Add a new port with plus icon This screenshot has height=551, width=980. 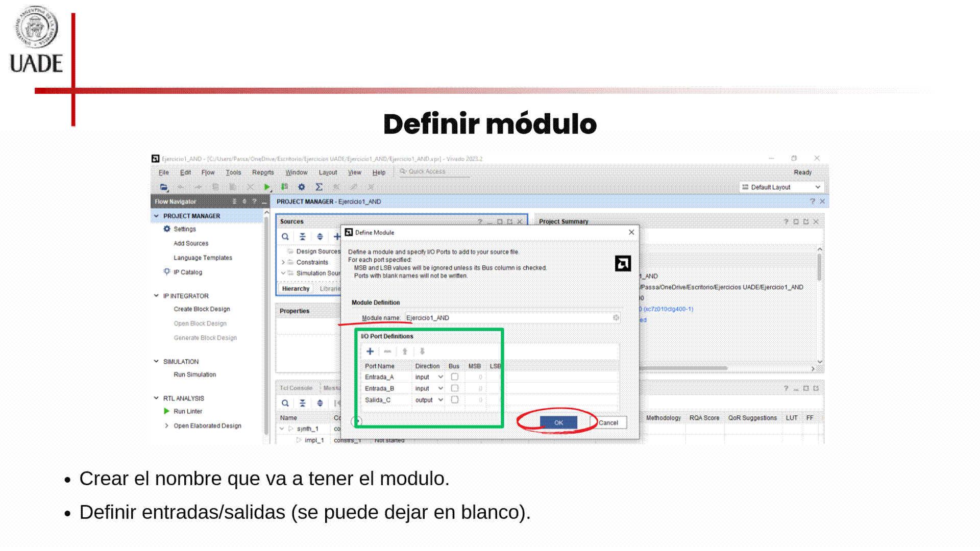click(x=370, y=352)
